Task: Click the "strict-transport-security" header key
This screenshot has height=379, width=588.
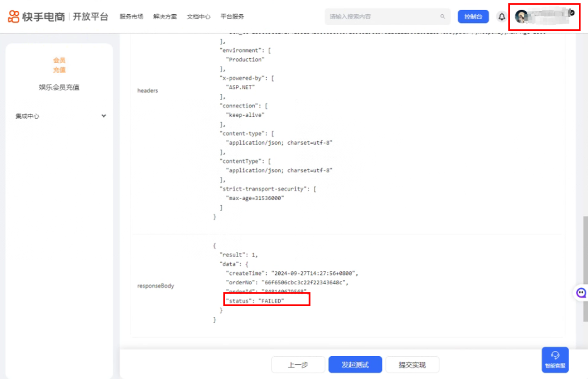Action: tap(265, 189)
